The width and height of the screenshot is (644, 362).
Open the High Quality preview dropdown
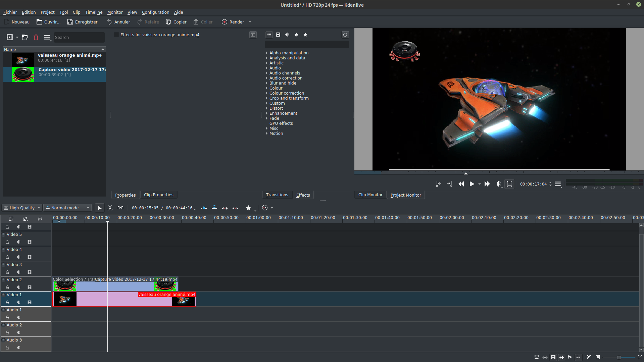coord(22,208)
